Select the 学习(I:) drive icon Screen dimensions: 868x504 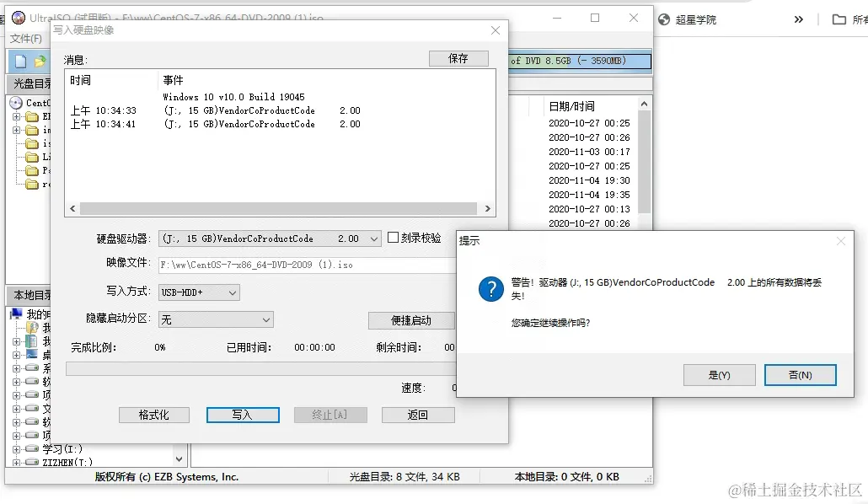coord(32,448)
